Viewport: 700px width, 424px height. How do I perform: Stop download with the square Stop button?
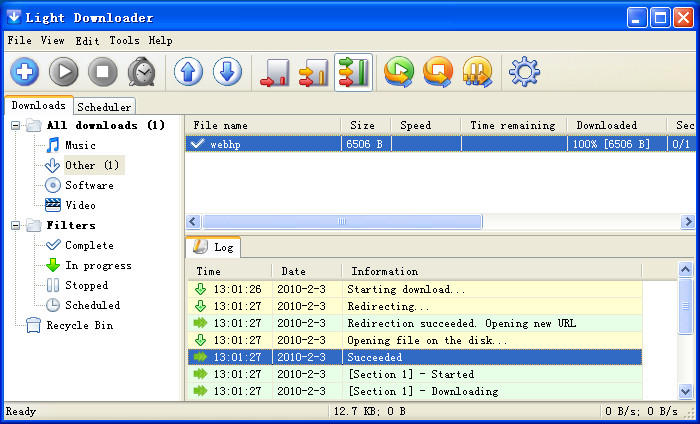pos(103,71)
